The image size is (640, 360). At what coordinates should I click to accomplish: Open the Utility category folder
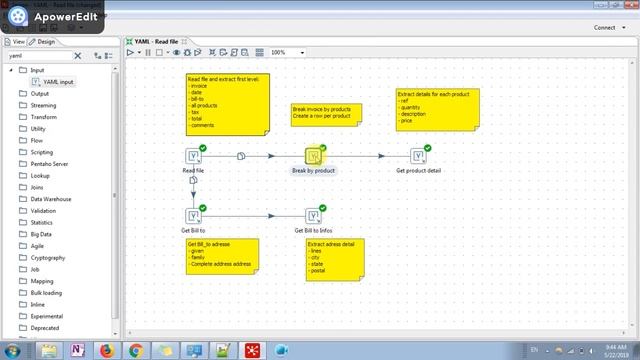tap(32, 129)
